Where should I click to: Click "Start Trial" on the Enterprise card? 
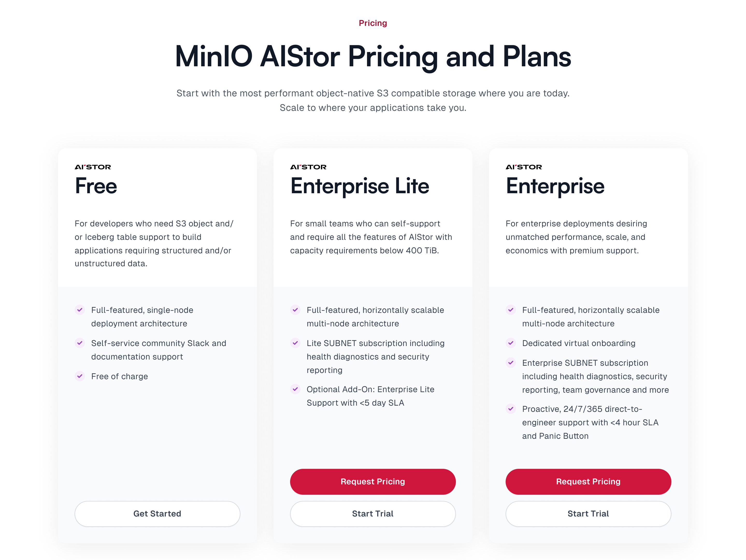pos(588,513)
